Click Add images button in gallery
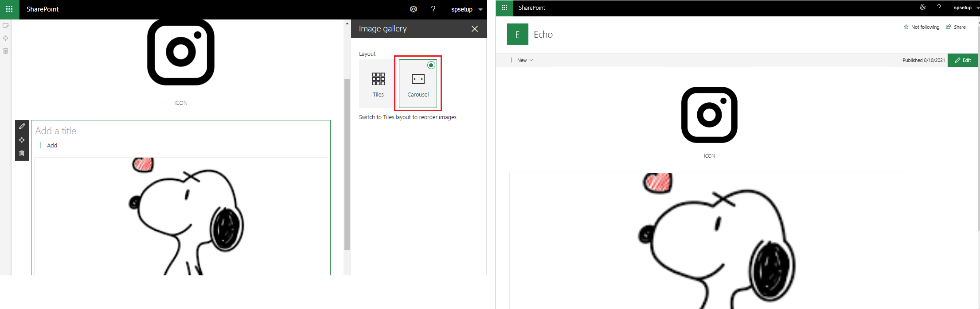 47,145
